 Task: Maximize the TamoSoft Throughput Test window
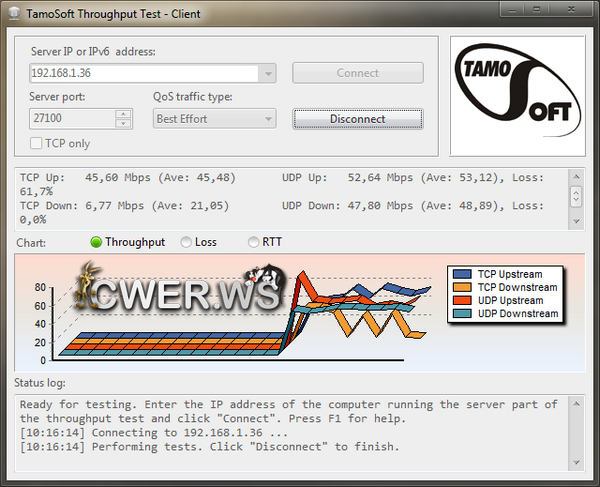536,10
